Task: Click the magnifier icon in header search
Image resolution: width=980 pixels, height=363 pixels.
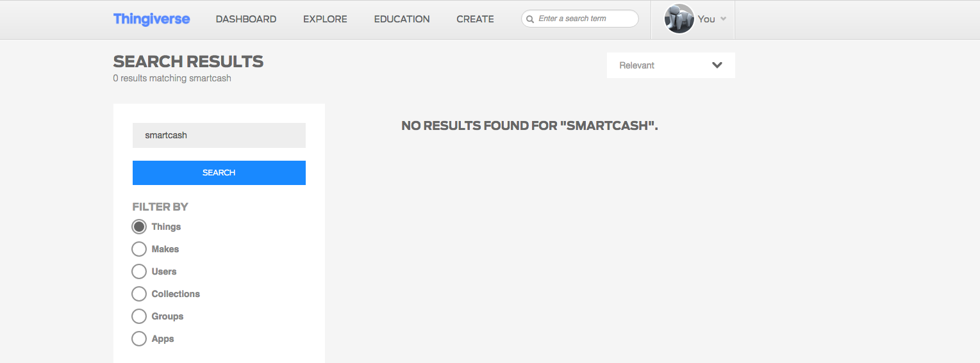Action: pyautogui.click(x=530, y=19)
